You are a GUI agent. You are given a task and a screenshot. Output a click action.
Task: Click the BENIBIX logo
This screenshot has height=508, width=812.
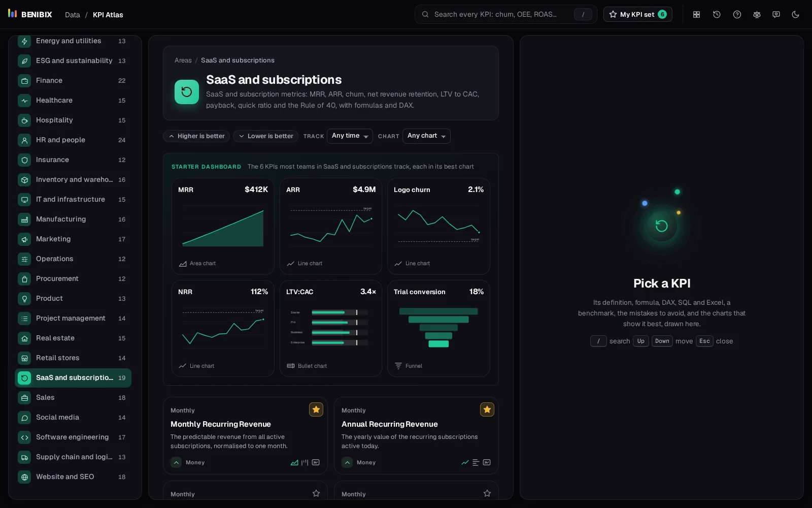(x=30, y=14)
